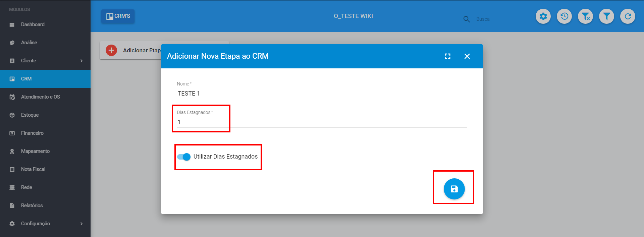Image resolution: width=644 pixels, height=237 pixels.
Task: Refresh with the circular arrow icon
Action: click(x=628, y=16)
